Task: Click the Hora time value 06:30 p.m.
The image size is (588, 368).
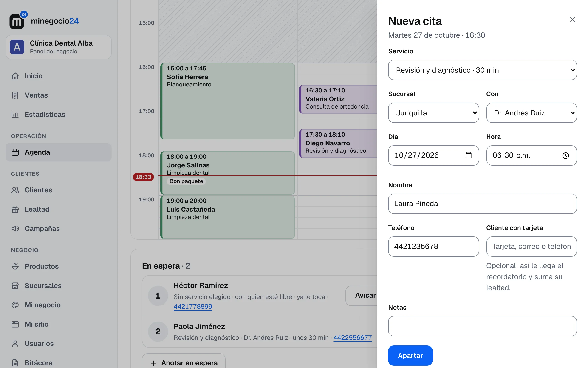Action: 511,155
